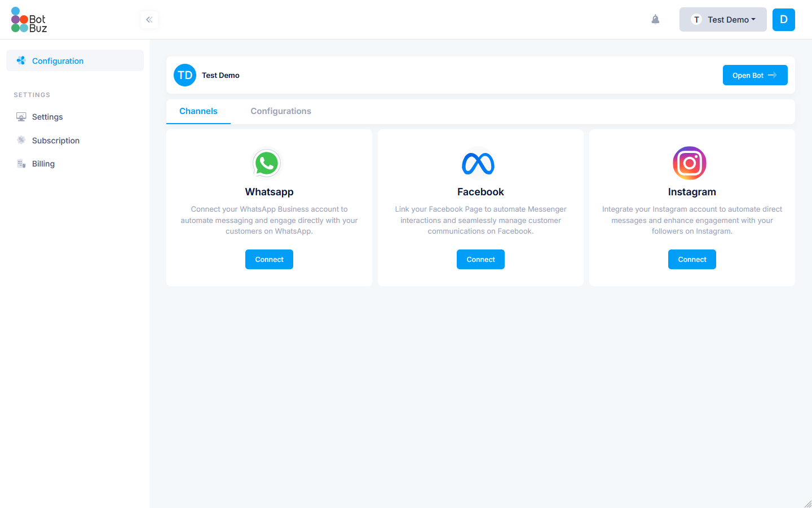Open Configuration in the sidebar
812x508 pixels.
(75, 60)
